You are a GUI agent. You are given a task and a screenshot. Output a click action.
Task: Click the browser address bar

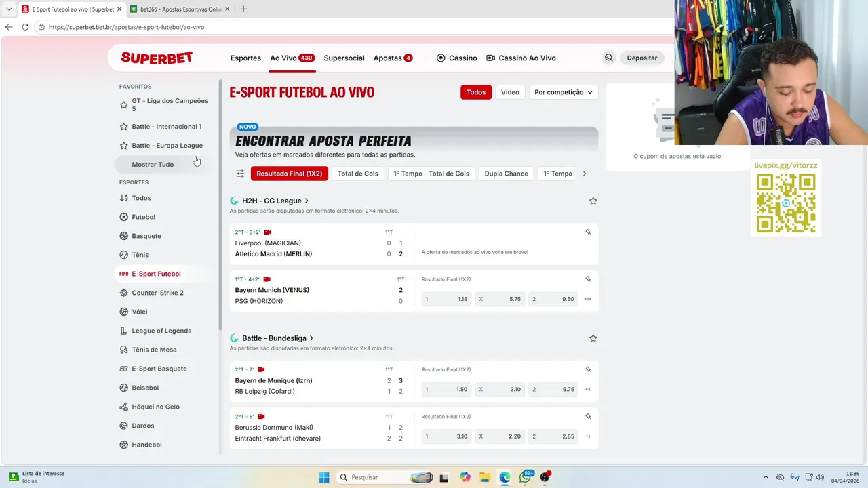pyautogui.click(x=353, y=27)
